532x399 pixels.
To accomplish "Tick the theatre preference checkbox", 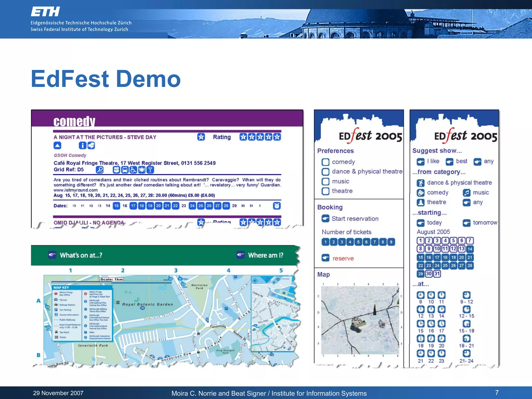I will tap(325, 191).
